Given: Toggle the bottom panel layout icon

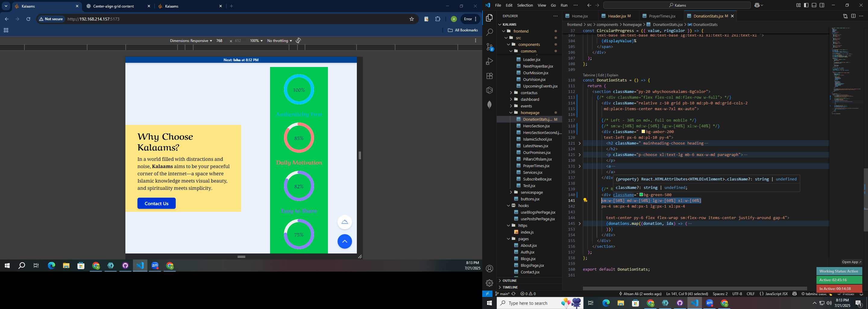Looking at the screenshot, I should (x=814, y=5).
